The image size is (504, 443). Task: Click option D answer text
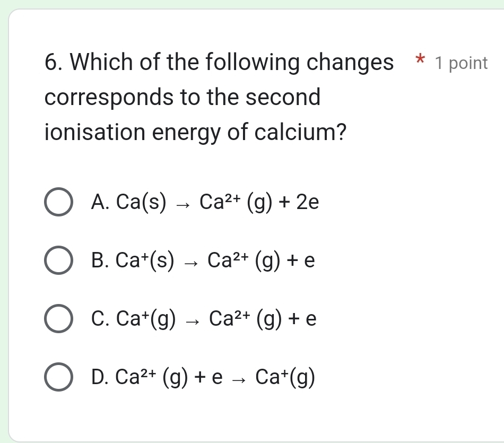pyautogui.click(x=203, y=378)
